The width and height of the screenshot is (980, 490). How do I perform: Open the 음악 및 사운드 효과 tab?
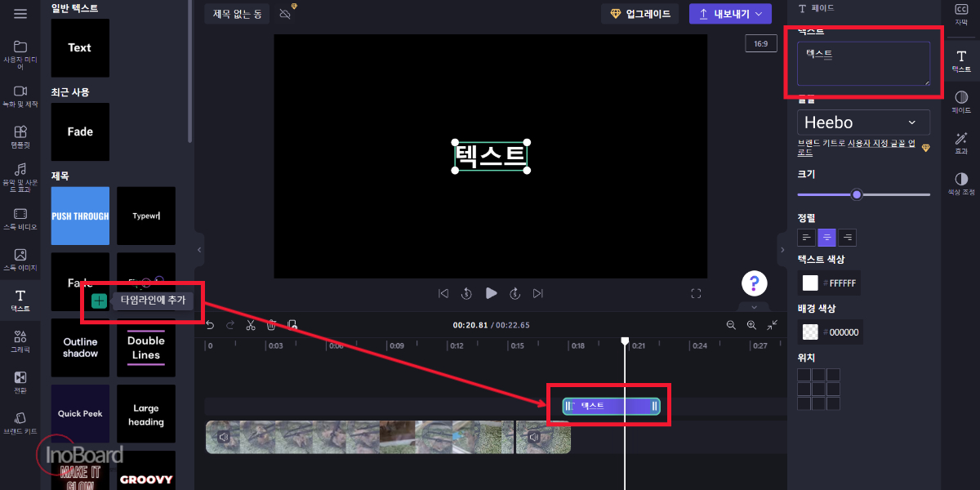20,177
